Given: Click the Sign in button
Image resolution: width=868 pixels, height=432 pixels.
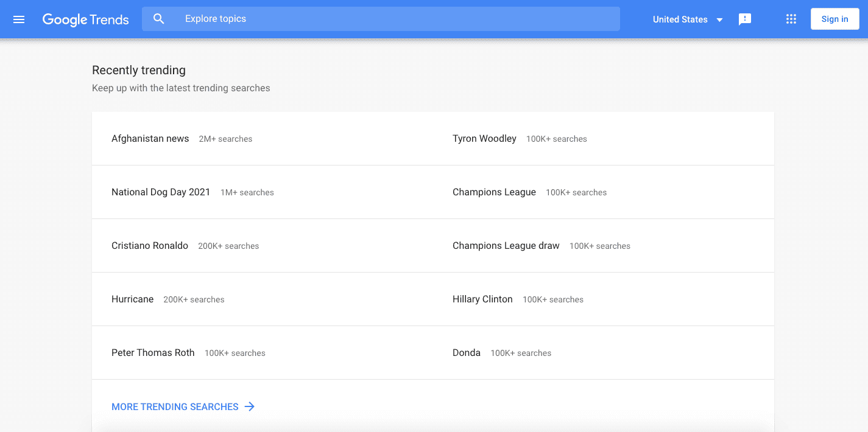Looking at the screenshot, I should click(834, 19).
